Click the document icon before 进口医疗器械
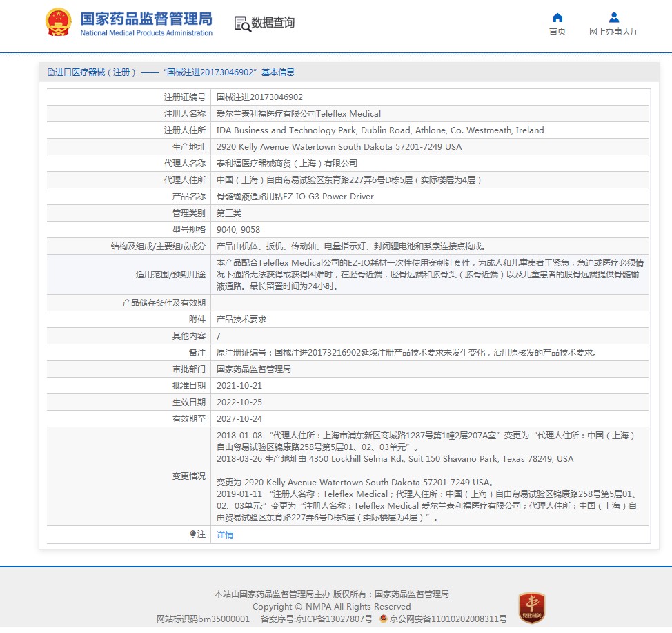Viewport: 672px width, 633px height. (51, 72)
